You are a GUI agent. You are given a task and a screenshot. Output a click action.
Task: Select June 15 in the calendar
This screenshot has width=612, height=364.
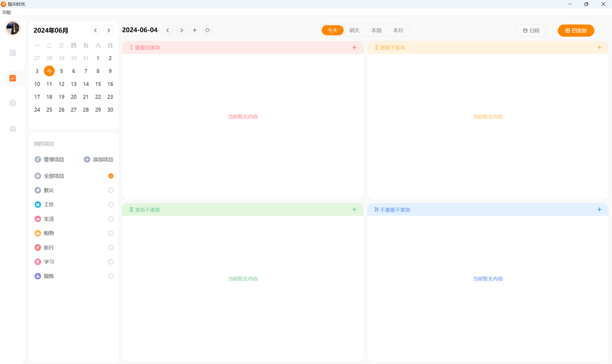(98, 84)
